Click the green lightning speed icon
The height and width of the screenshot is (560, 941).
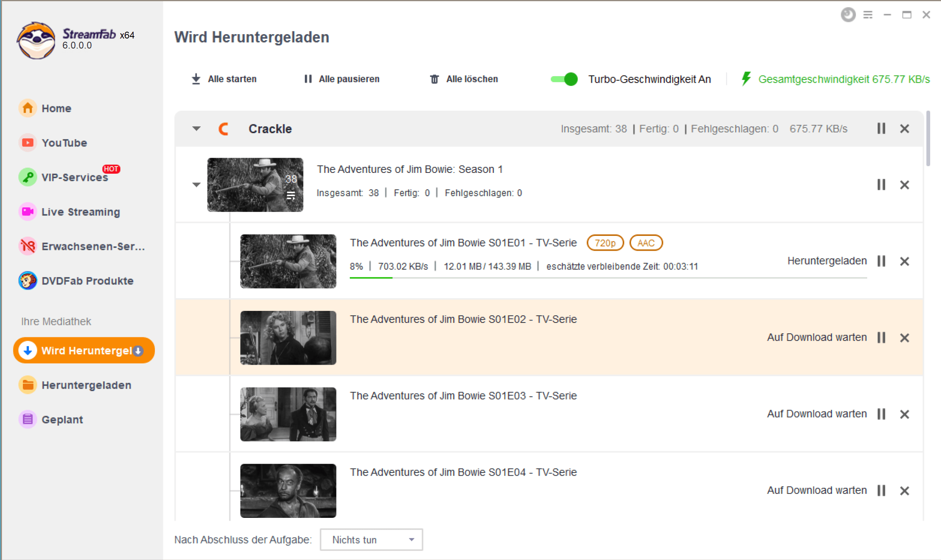point(746,79)
